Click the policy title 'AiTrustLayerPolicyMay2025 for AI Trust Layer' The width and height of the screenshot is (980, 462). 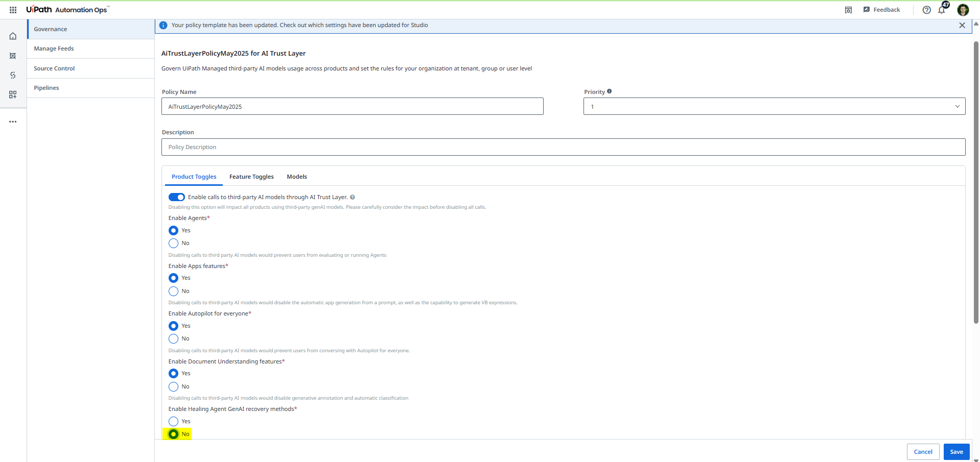tap(234, 53)
